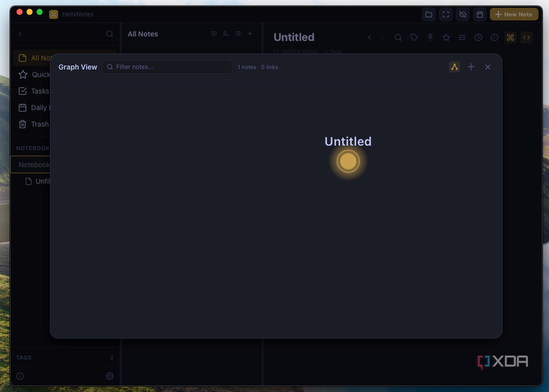This screenshot has width=549, height=392.
Task: Open the Quick item with the star icon
Action: (34, 75)
